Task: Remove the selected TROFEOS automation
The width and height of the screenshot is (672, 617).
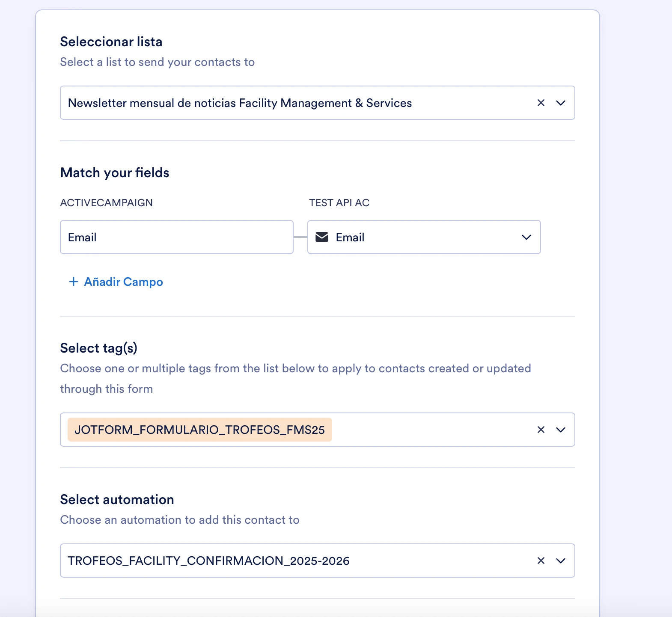Action: [x=541, y=561]
